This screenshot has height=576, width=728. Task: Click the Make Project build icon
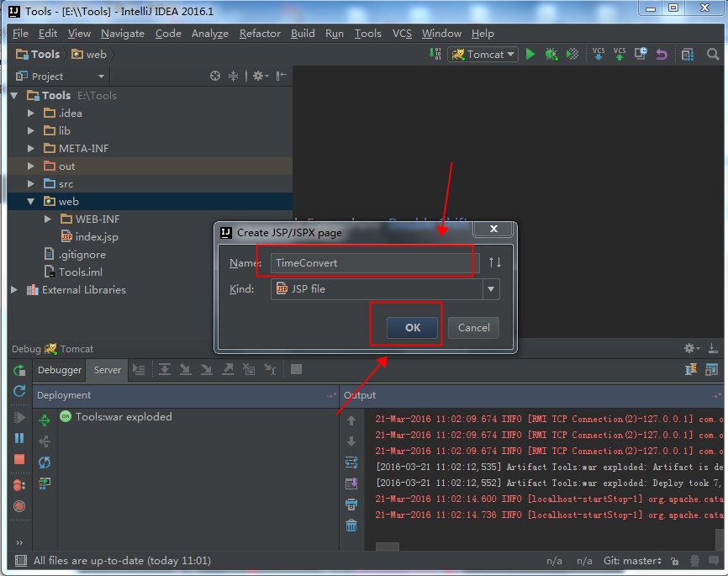[435, 54]
